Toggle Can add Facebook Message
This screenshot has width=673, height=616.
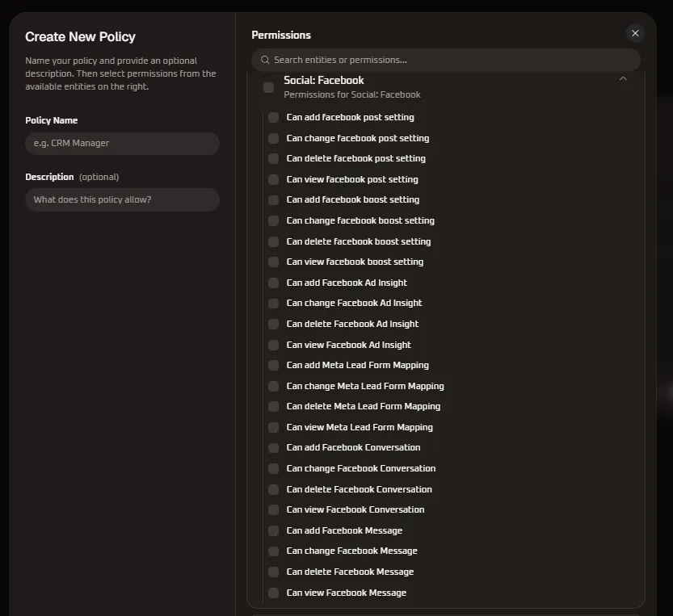pyautogui.click(x=273, y=530)
